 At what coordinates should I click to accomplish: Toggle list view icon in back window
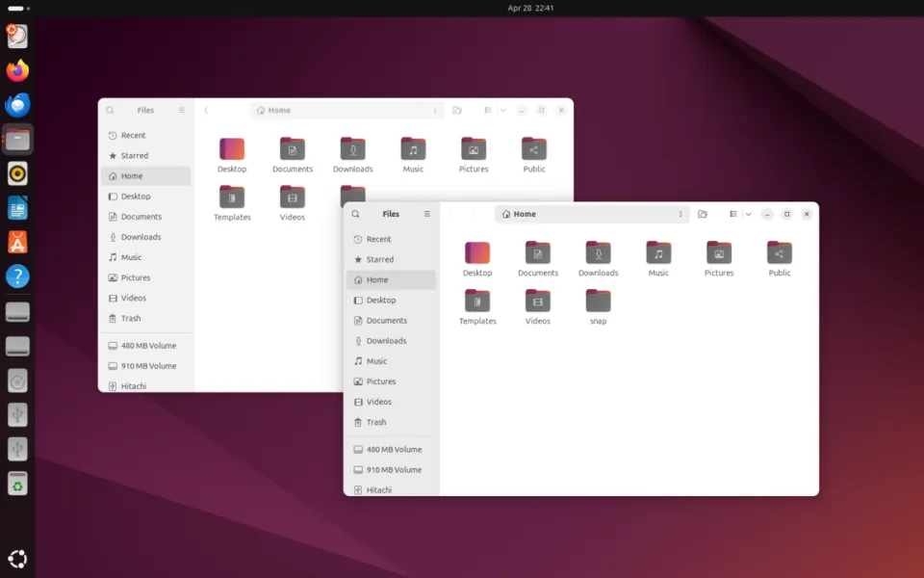click(x=488, y=110)
